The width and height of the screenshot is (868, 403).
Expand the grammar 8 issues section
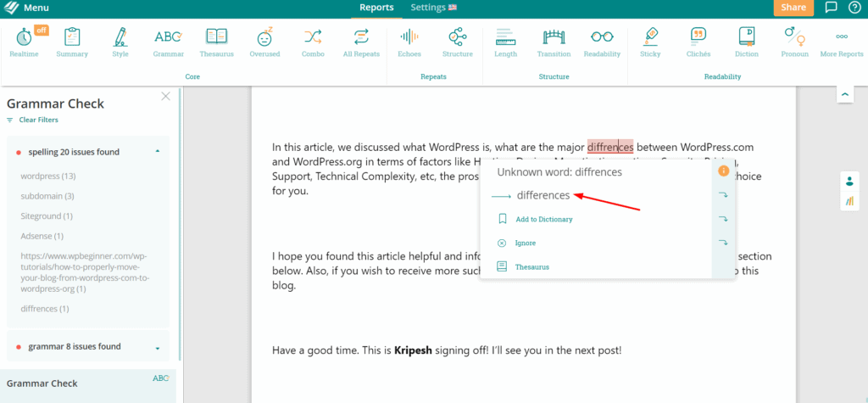point(157,347)
